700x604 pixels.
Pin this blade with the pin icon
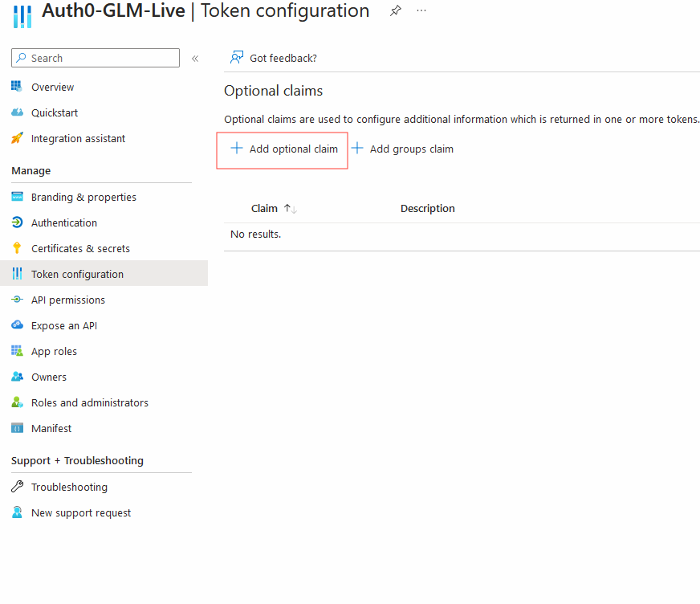tap(396, 10)
